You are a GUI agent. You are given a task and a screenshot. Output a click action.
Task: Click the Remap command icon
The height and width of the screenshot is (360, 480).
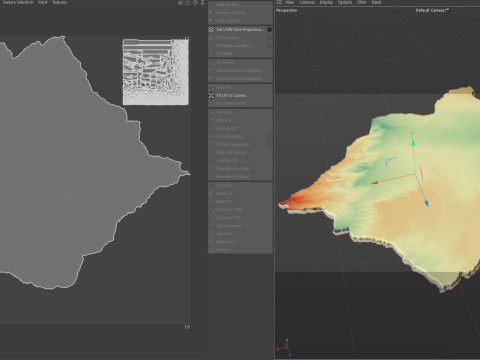[x=211, y=250]
